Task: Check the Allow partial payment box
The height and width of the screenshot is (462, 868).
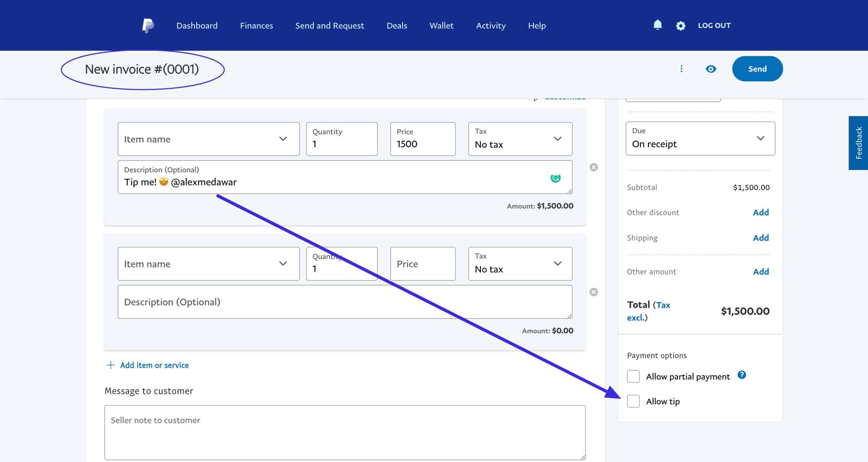Action: (633, 376)
